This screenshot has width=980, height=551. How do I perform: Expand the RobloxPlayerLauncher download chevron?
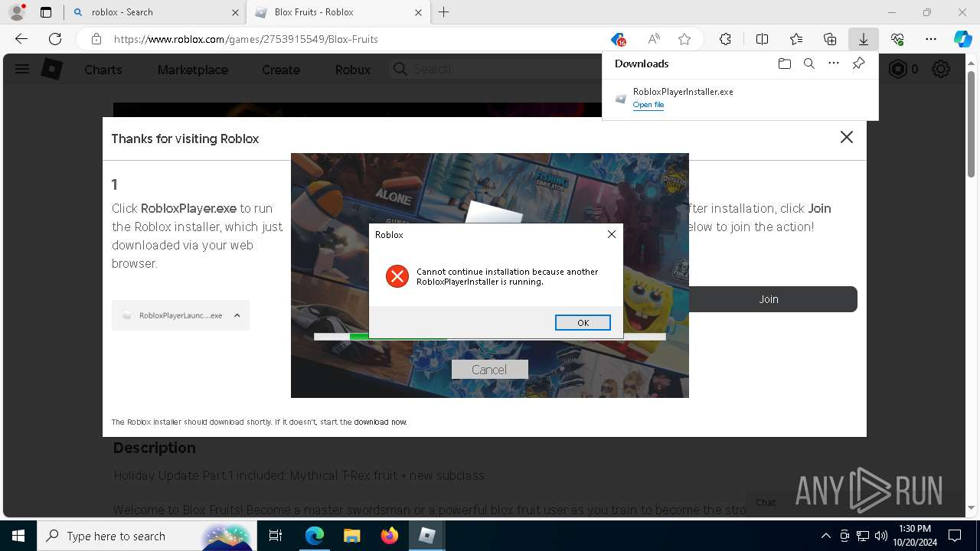point(237,315)
